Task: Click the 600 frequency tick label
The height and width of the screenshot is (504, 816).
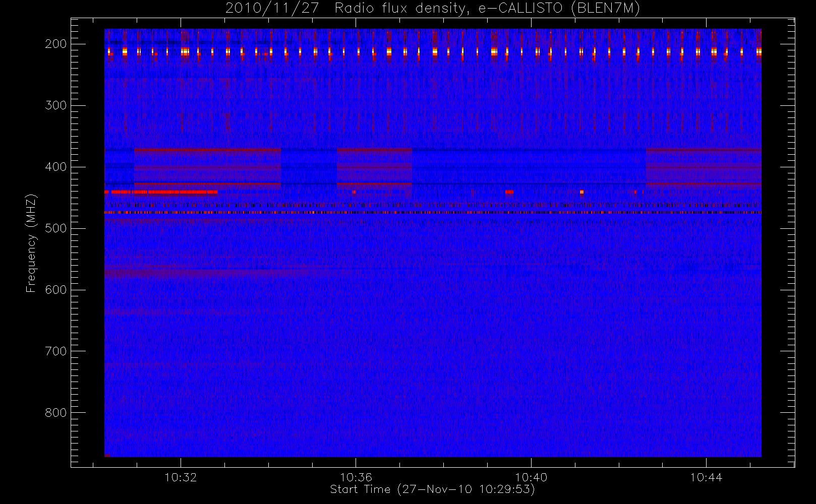Action: tap(56, 290)
